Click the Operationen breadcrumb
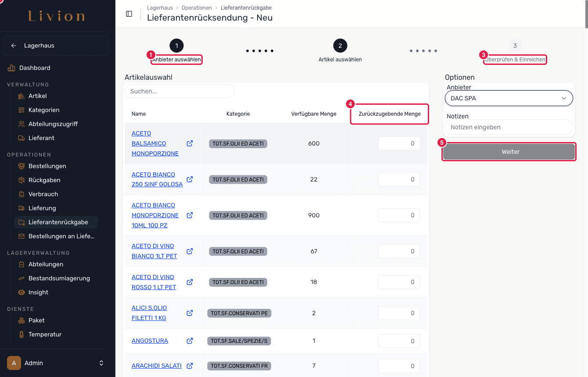The height and width of the screenshot is (377, 588). click(197, 8)
